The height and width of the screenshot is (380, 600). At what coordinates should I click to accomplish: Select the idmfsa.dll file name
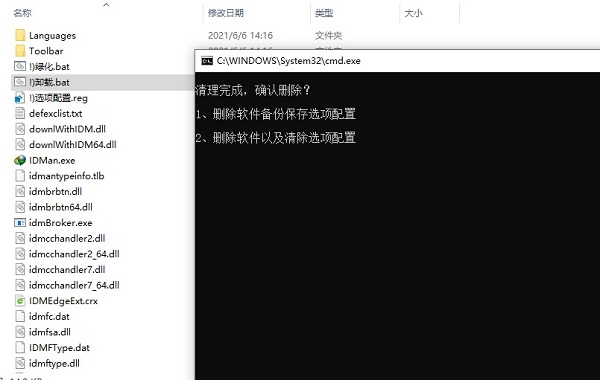[50, 332]
